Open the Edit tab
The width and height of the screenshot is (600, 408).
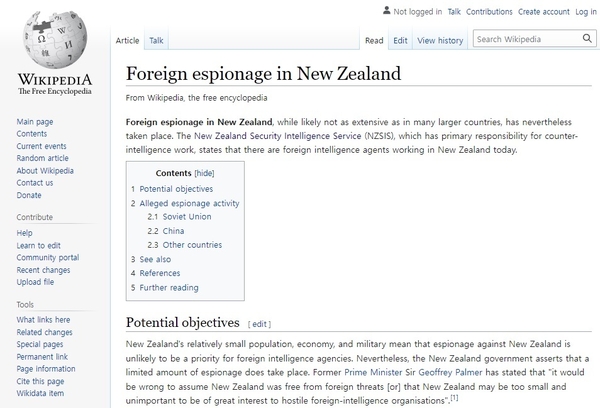pyautogui.click(x=400, y=41)
